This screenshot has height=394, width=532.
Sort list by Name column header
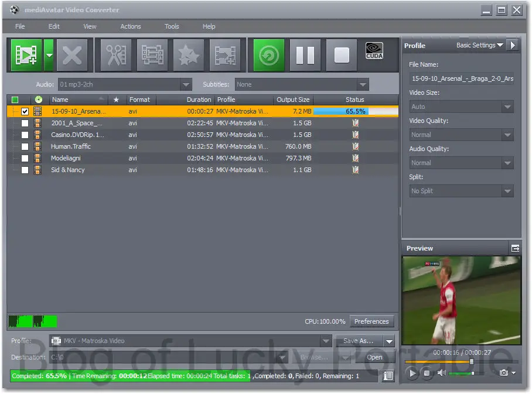pos(79,100)
